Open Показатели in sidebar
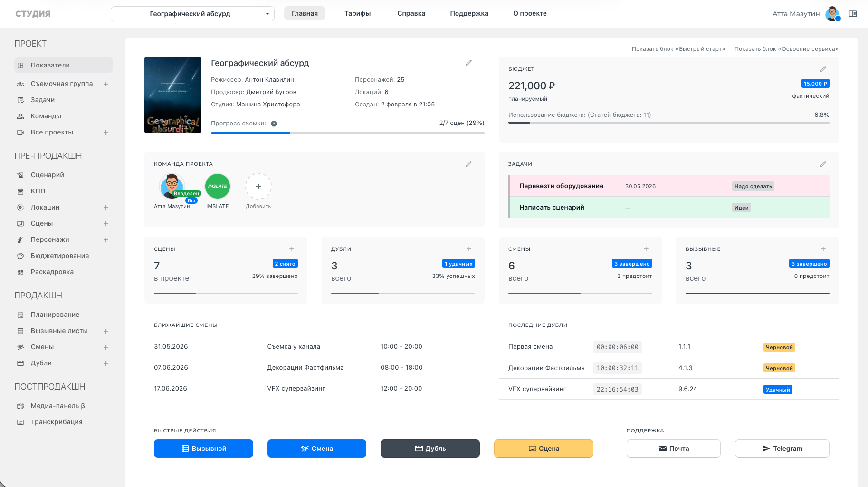The height and width of the screenshot is (487, 868). tap(64, 65)
